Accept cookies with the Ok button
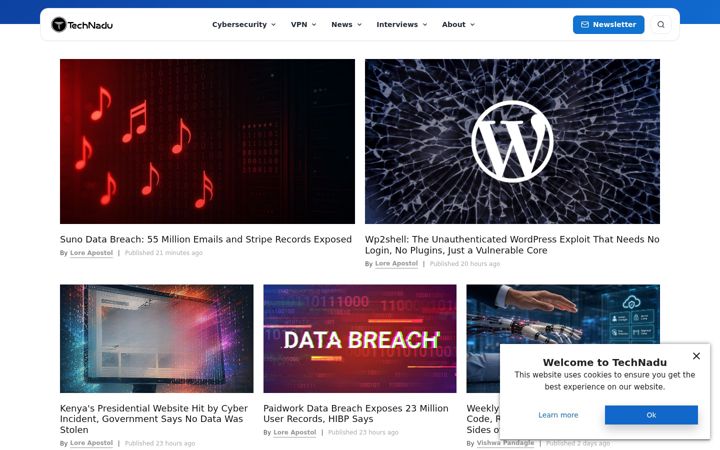 coord(651,415)
